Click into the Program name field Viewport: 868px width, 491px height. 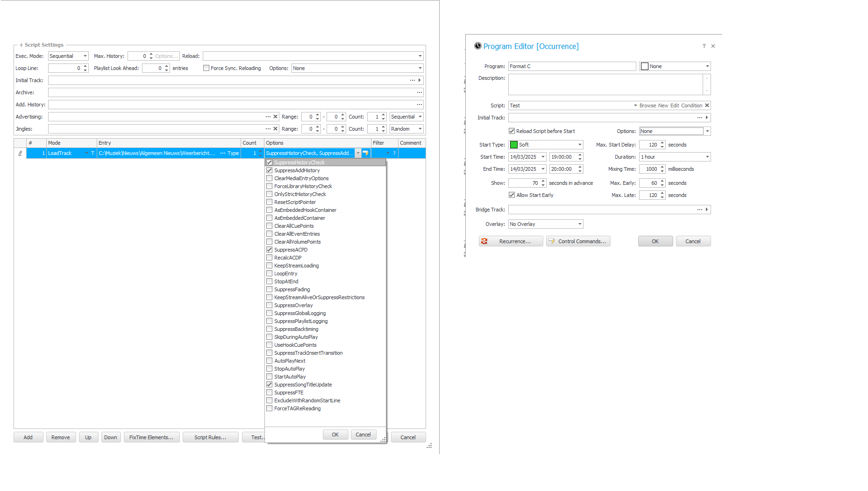[572, 66]
